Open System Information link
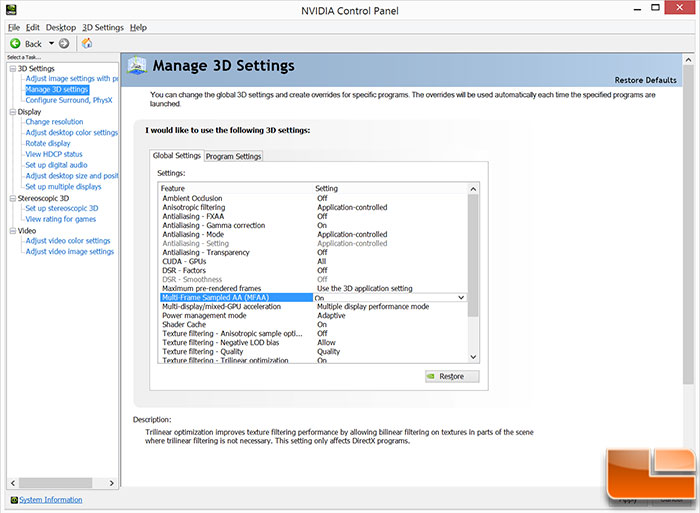This screenshot has width=700, height=513. click(50, 500)
